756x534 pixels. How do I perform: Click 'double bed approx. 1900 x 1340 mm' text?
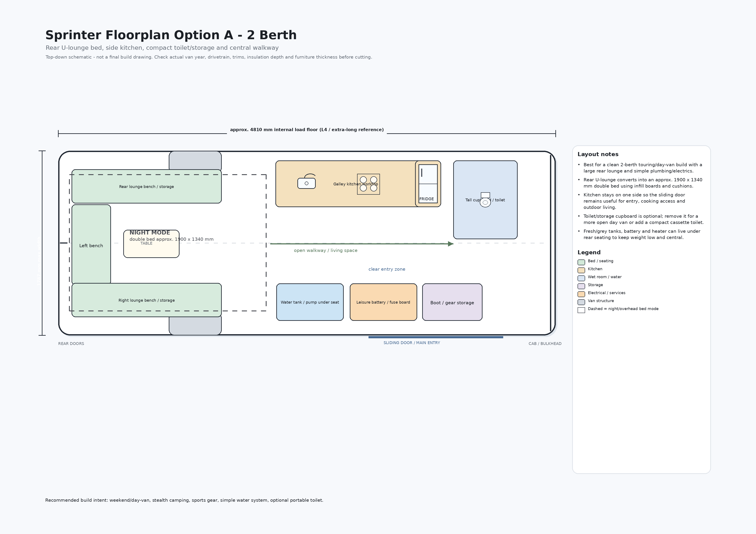(x=172, y=239)
